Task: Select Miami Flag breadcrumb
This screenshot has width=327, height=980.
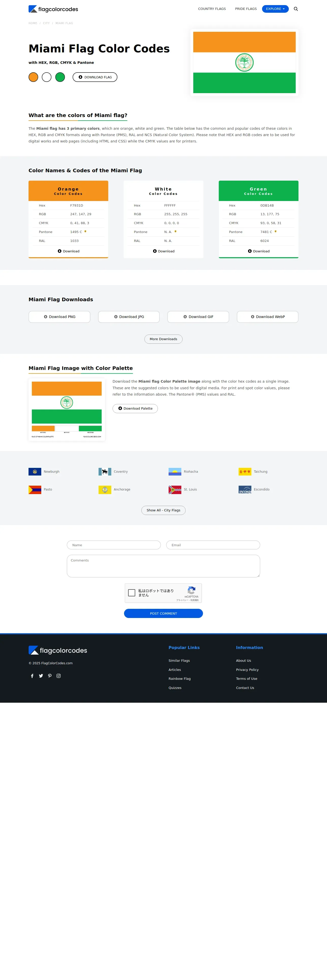Action: point(64,23)
